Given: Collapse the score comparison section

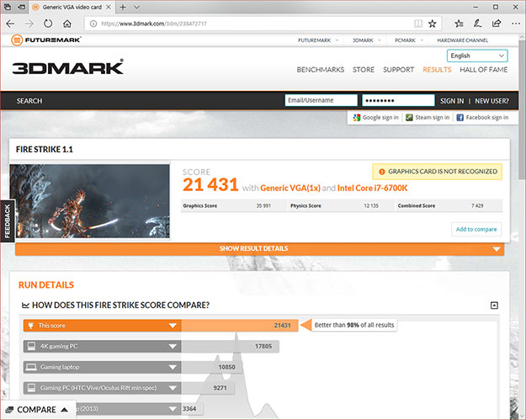Looking at the screenshot, I should (x=494, y=306).
